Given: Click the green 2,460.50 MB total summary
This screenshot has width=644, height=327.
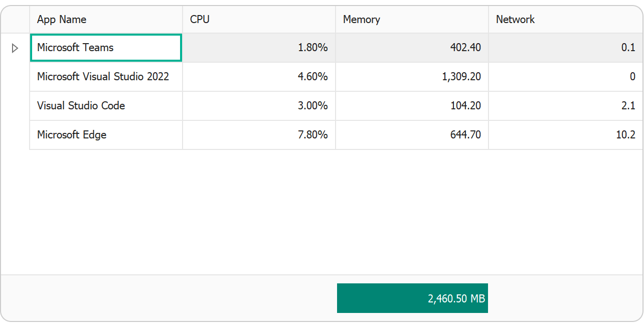Looking at the screenshot, I should (x=412, y=298).
